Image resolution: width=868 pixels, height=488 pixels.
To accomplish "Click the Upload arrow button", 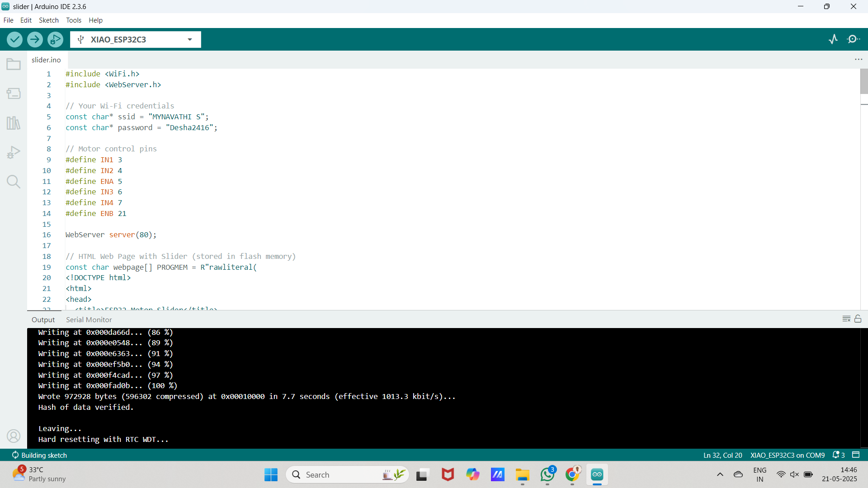I will (x=35, y=39).
